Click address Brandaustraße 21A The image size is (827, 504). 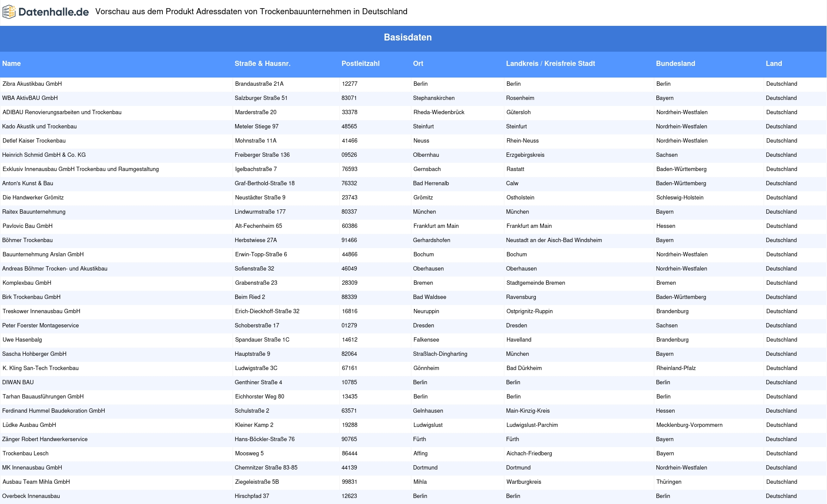tap(259, 84)
